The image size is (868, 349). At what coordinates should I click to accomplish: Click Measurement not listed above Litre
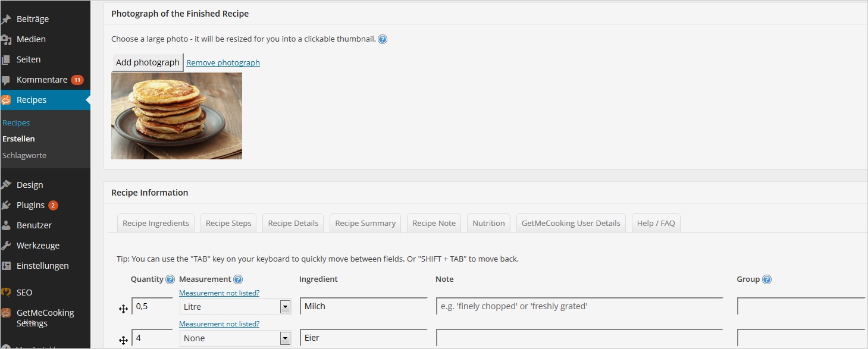click(x=219, y=293)
